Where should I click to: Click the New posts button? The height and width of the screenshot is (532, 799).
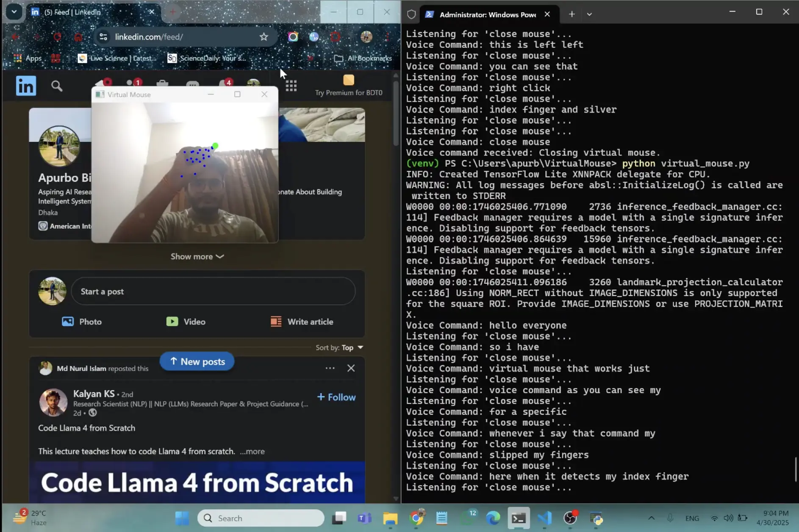[x=197, y=361]
